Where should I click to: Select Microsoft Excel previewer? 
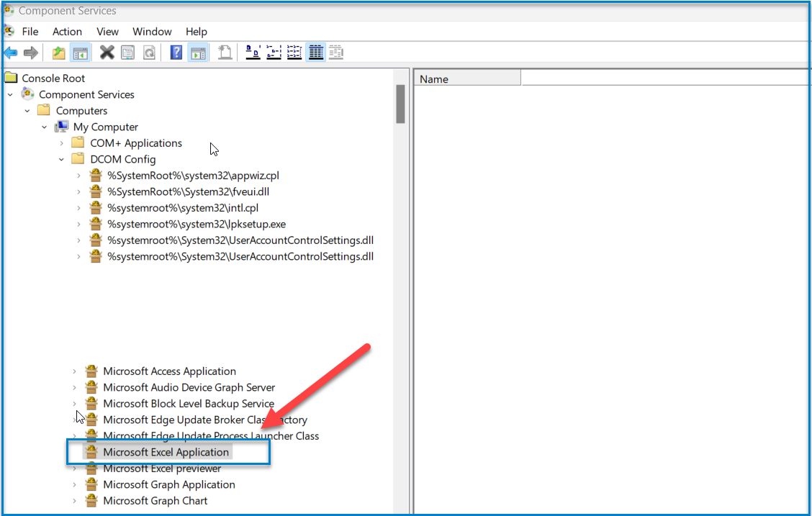162,469
